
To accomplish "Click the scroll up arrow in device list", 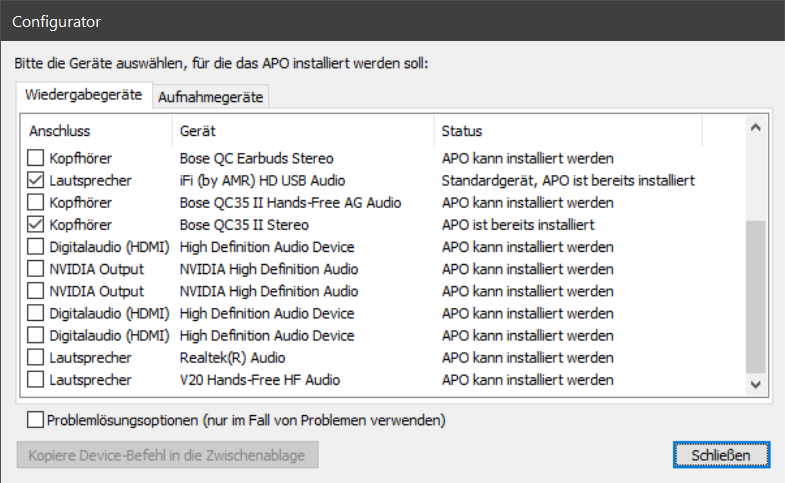I will pyautogui.click(x=755, y=128).
